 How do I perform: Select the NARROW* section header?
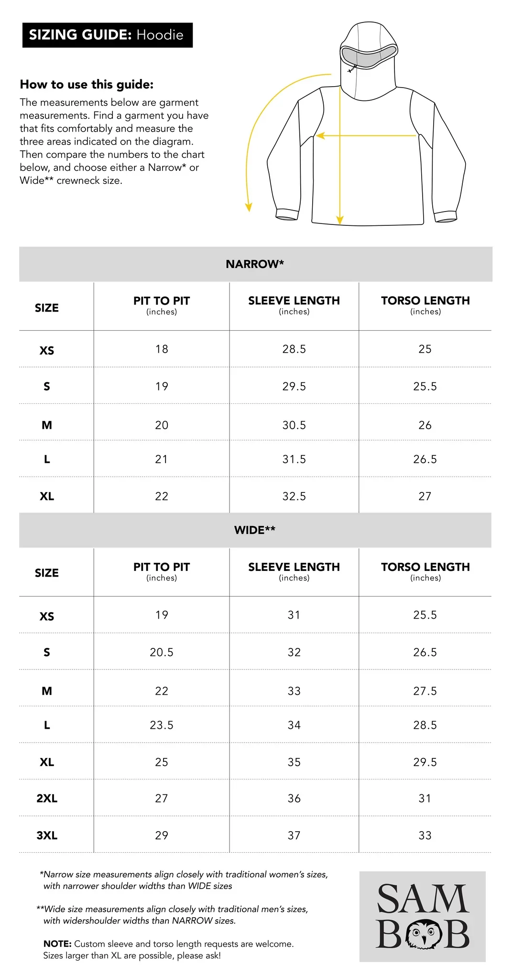pyautogui.click(x=255, y=264)
